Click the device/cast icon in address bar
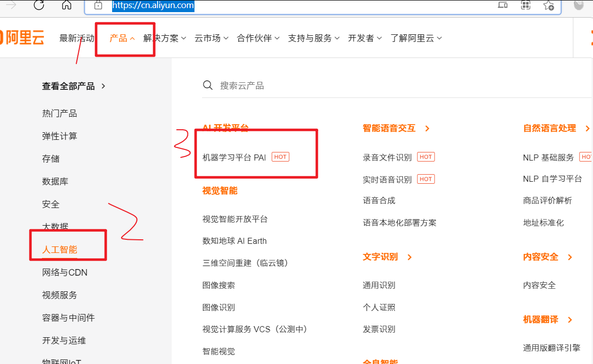This screenshot has height=364, width=593. click(x=503, y=5)
